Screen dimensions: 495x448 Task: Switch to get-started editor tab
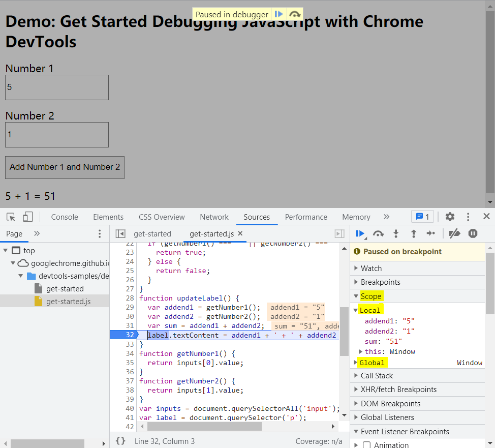(x=152, y=234)
